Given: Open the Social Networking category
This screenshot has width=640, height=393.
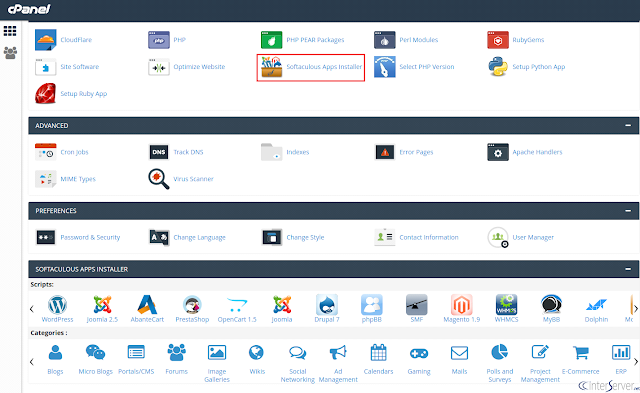Looking at the screenshot, I should (298, 353).
